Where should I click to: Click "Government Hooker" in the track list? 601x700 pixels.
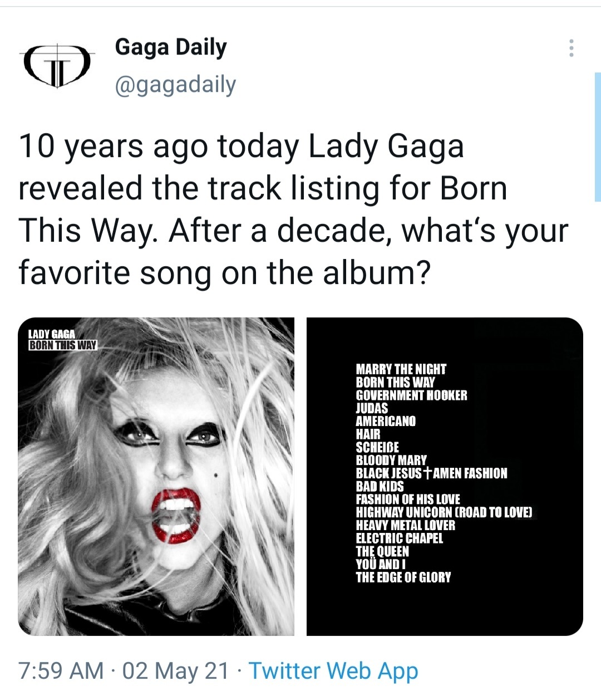point(411,395)
